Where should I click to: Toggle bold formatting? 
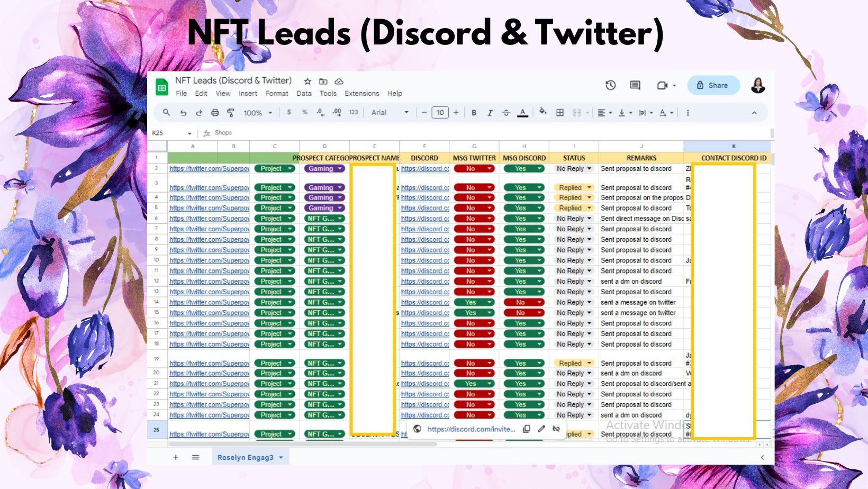coord(474,113)
